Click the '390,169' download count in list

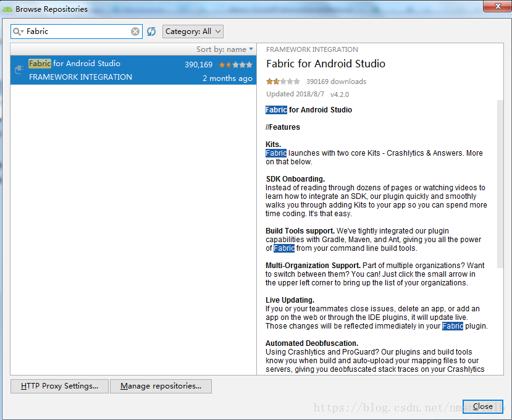(x=198, y=65)
